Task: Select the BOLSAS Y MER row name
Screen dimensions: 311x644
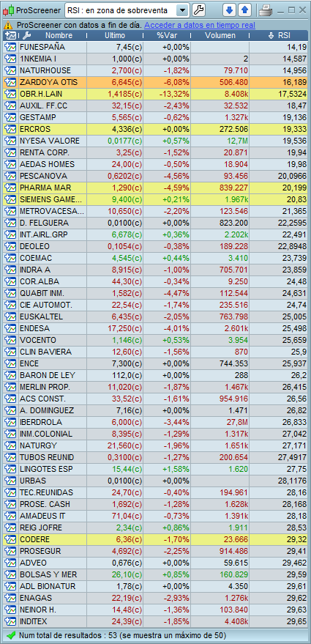Action: click(48, 574)
